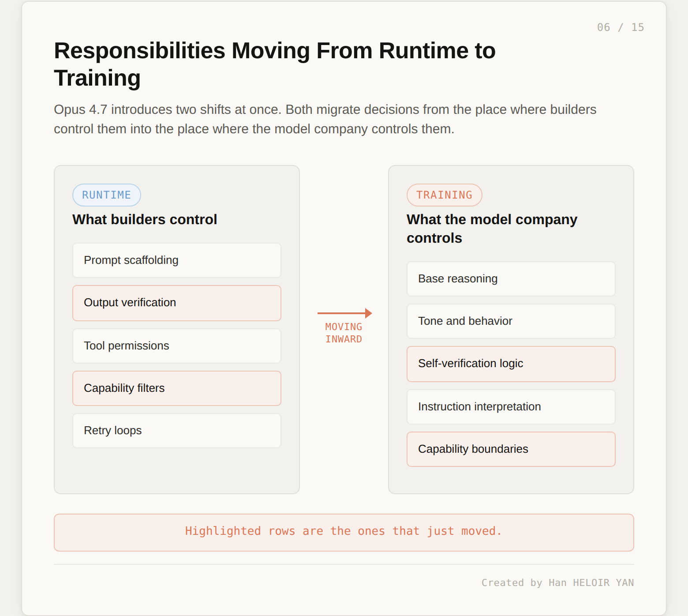Click the slide number 06 / 15

click(x=621, y=27)
